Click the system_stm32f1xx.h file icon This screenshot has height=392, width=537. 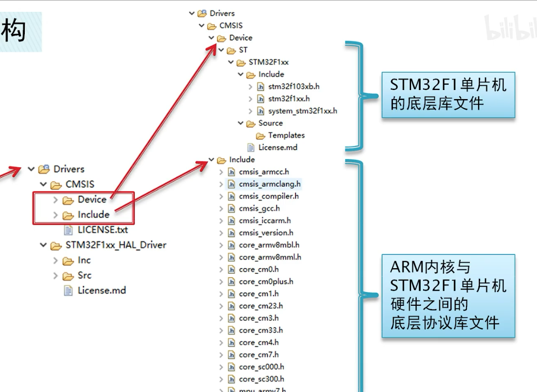click(260, 111)
